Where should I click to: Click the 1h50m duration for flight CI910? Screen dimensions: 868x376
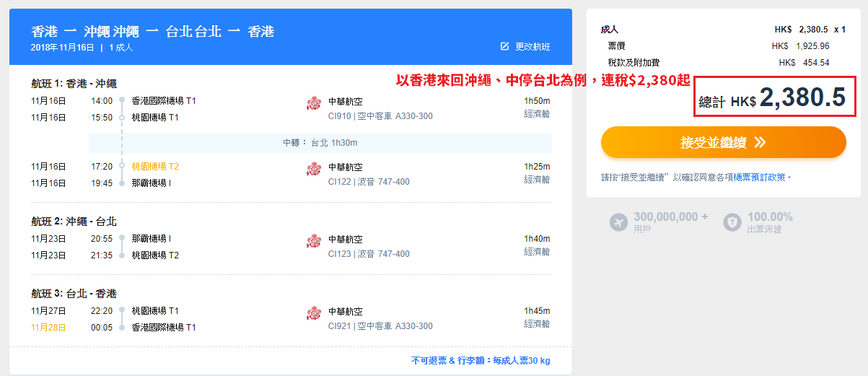[x=537, y=101]
